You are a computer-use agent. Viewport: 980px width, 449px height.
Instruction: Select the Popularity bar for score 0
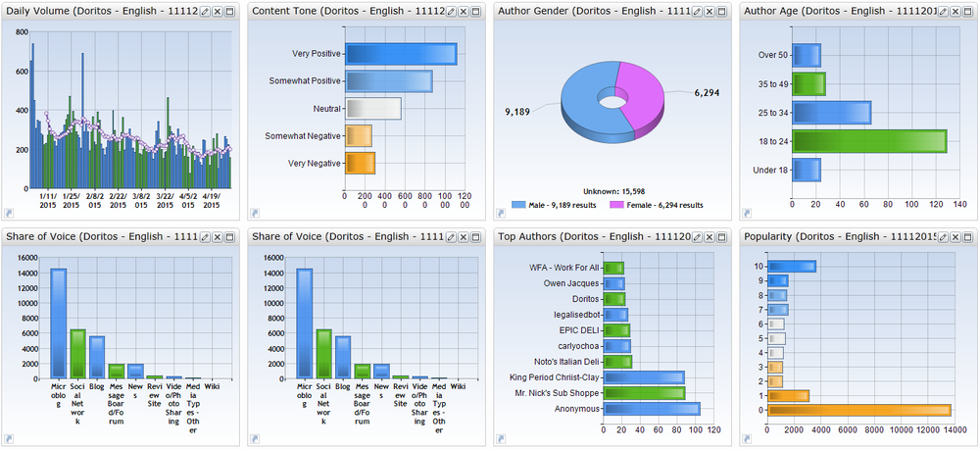(x=859, y=410)
